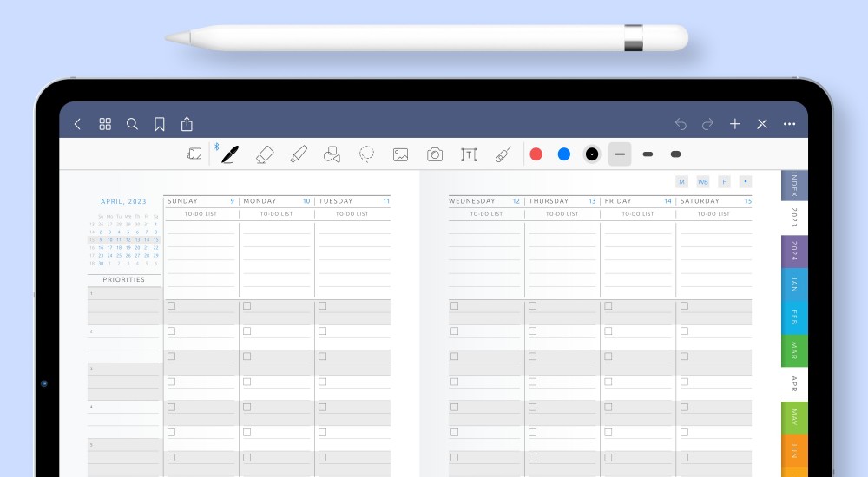This screenshot has width=868, height=477.
Task: Open the APRIL, 2023 month link
Action: [x=123, y=201]
